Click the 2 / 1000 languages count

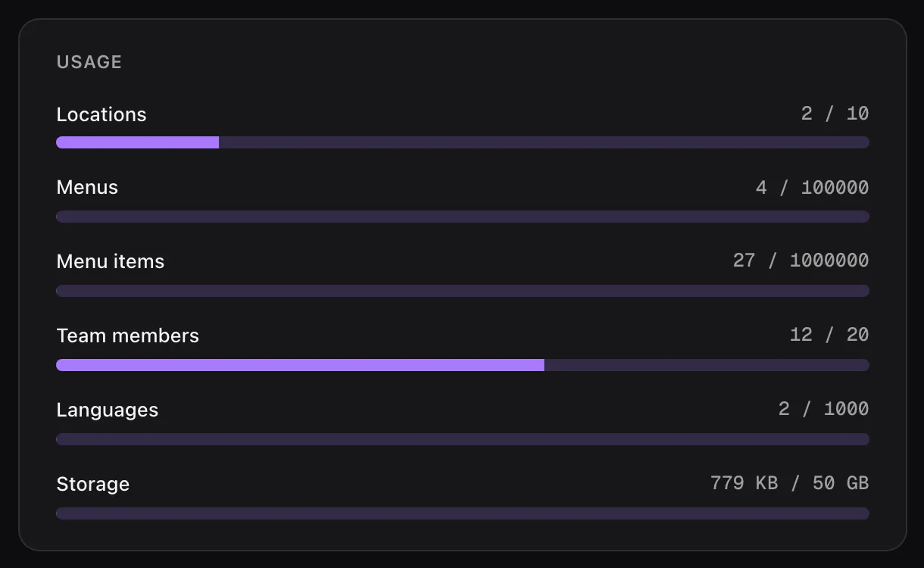[x=823, y=409]
